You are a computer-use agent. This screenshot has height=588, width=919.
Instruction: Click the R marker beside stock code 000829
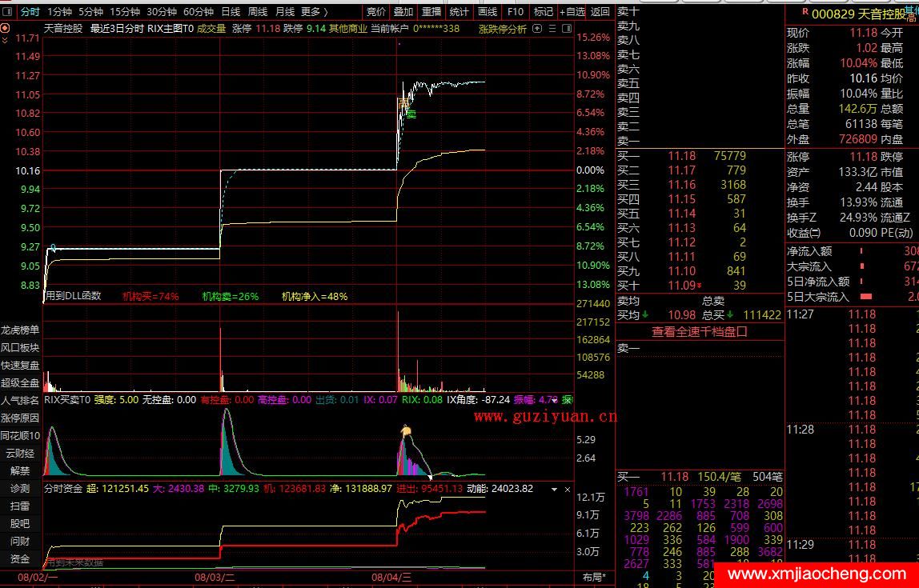tap(804, 12)
